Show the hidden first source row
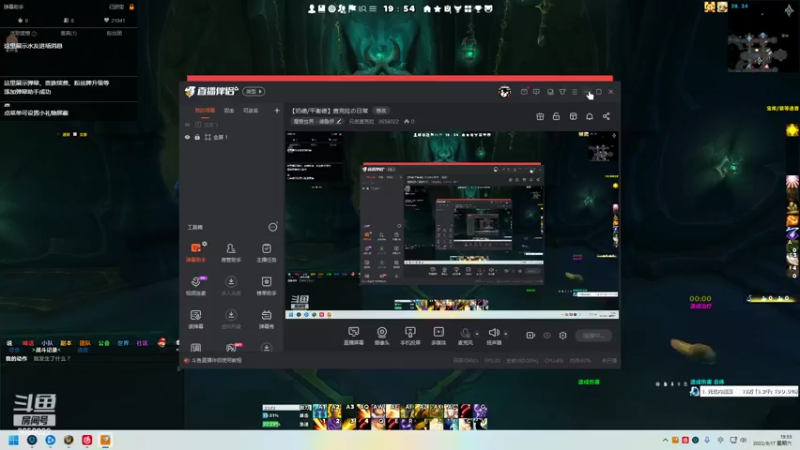This screenshot has height=450, width=800. point(187,124)
